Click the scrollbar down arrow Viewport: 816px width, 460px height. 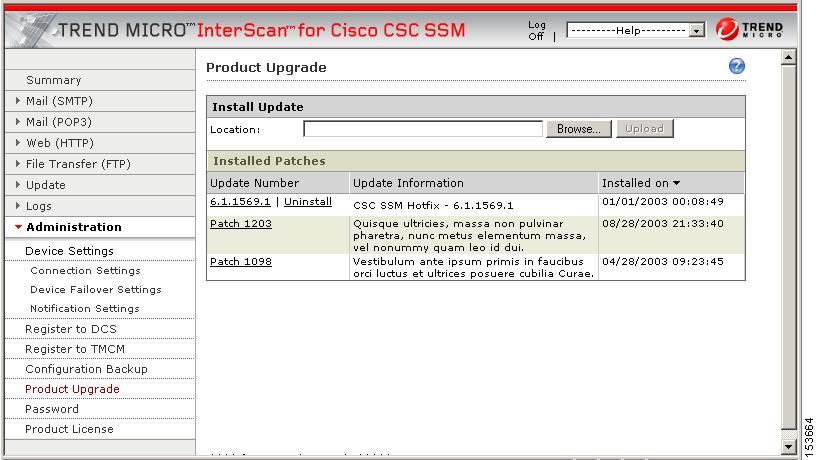[x=788, y=446]
